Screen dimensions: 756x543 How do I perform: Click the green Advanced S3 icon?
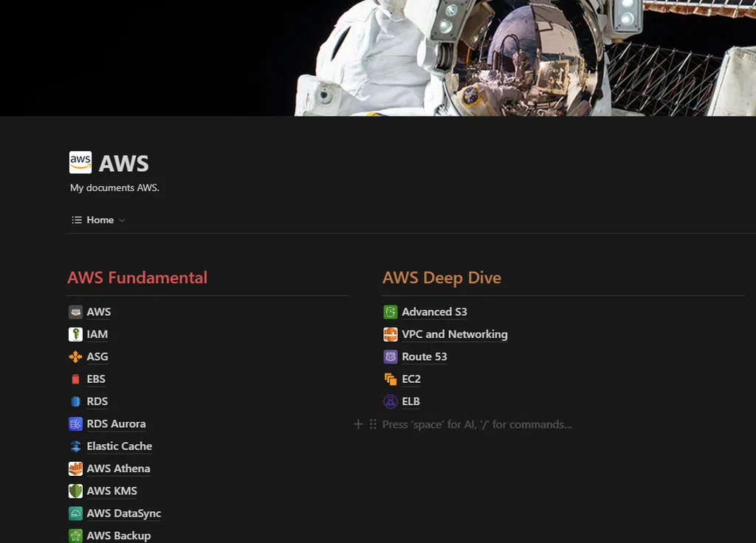(391, 312)
